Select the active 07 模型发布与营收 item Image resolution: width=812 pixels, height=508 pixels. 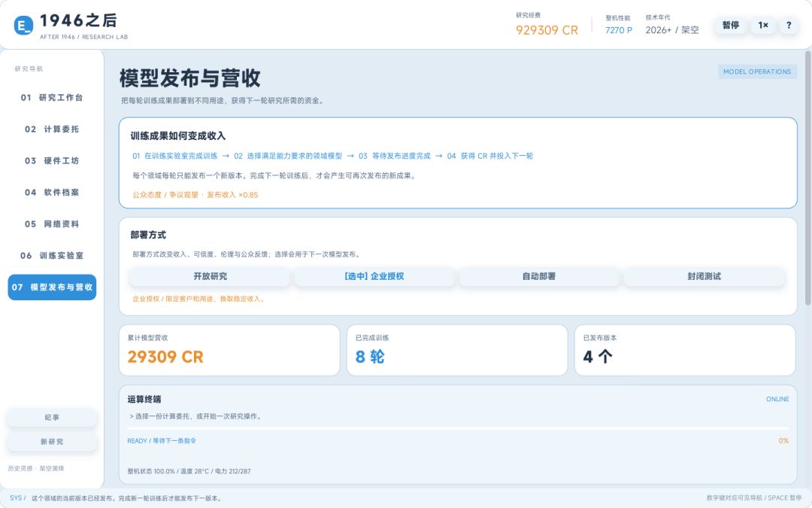52,287
